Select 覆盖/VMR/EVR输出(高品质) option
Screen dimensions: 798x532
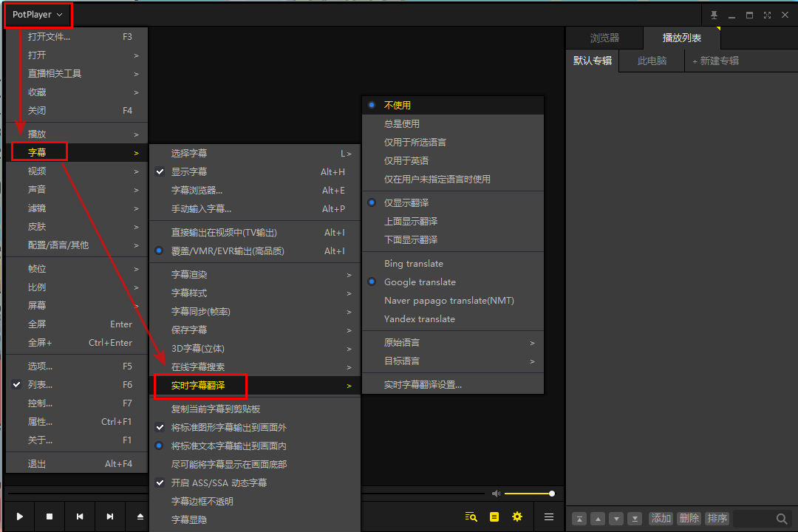[255, 251]
